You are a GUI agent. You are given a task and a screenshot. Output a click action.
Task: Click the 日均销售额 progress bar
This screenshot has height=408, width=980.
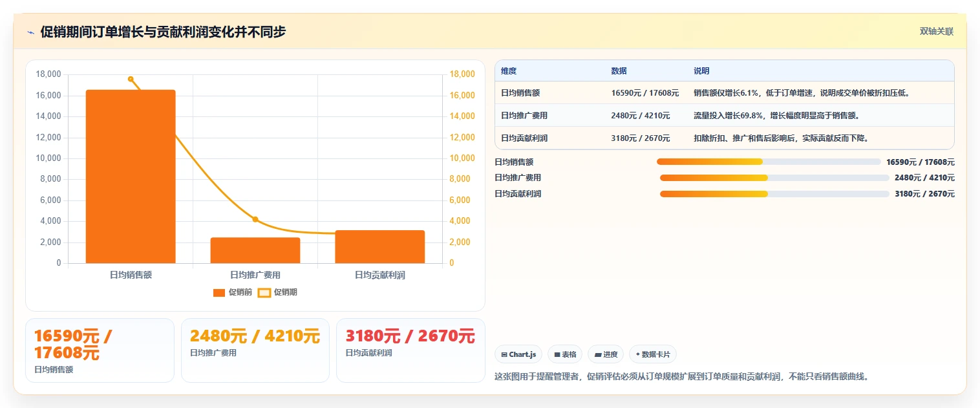[x=769, y=162]
